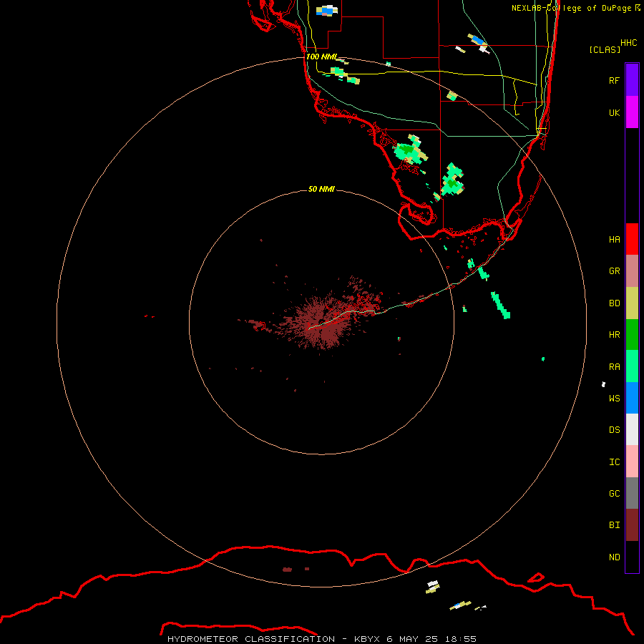Click the RA legend label
644x644 pixels.
pos(614,367)
